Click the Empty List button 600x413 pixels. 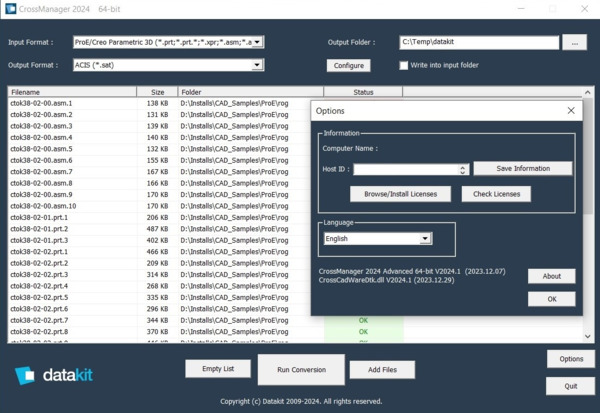[x=218, y=369]
